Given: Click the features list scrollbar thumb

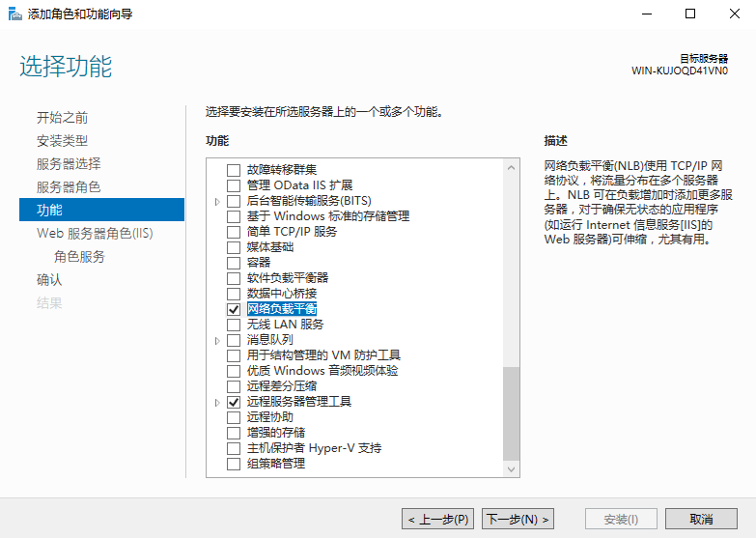Looking at the screenshot, I should click(x=511, y=413).
